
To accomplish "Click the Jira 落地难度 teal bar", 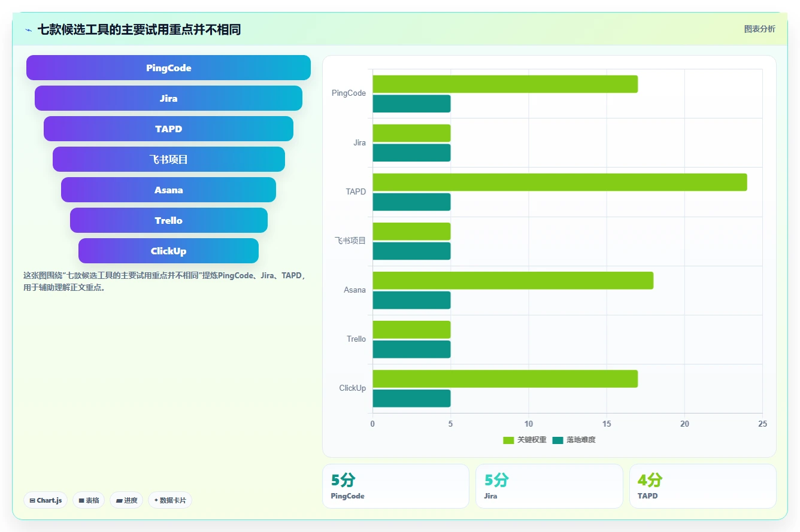I will 411,153.
